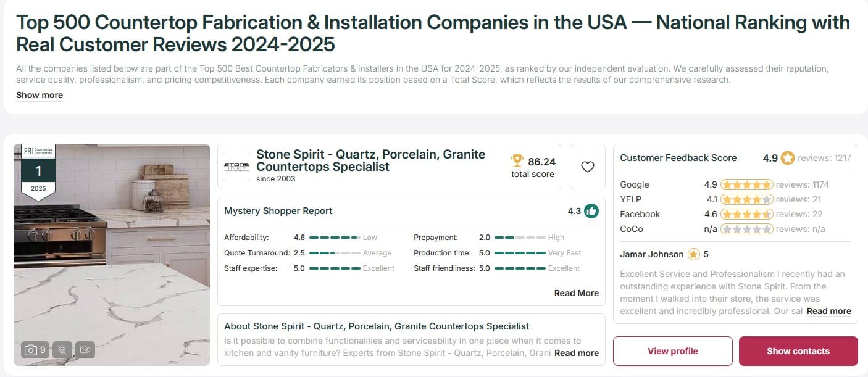
Task: Open the View profile button
Action: point(673,351)
